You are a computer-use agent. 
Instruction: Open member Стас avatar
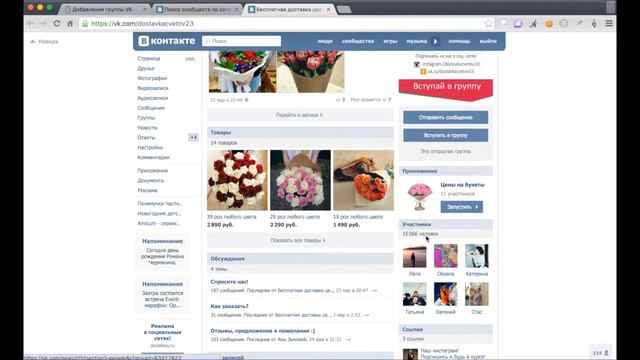coord(476,294)
